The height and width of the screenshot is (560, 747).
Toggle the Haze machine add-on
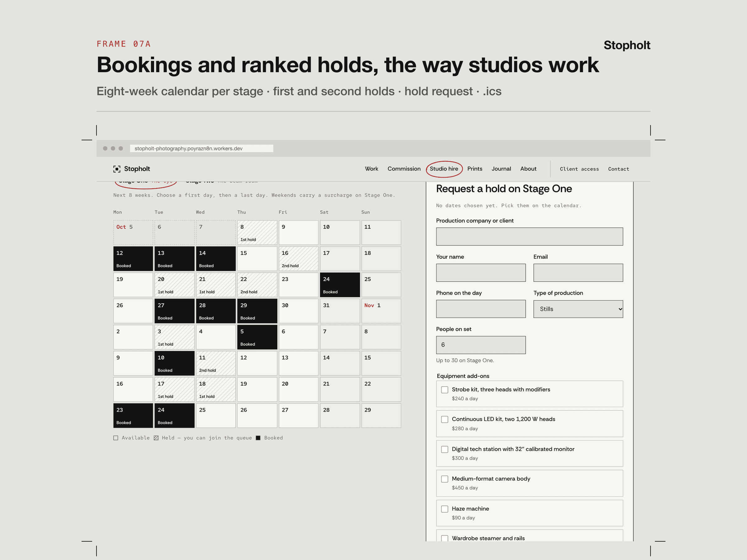click(444, 509)
